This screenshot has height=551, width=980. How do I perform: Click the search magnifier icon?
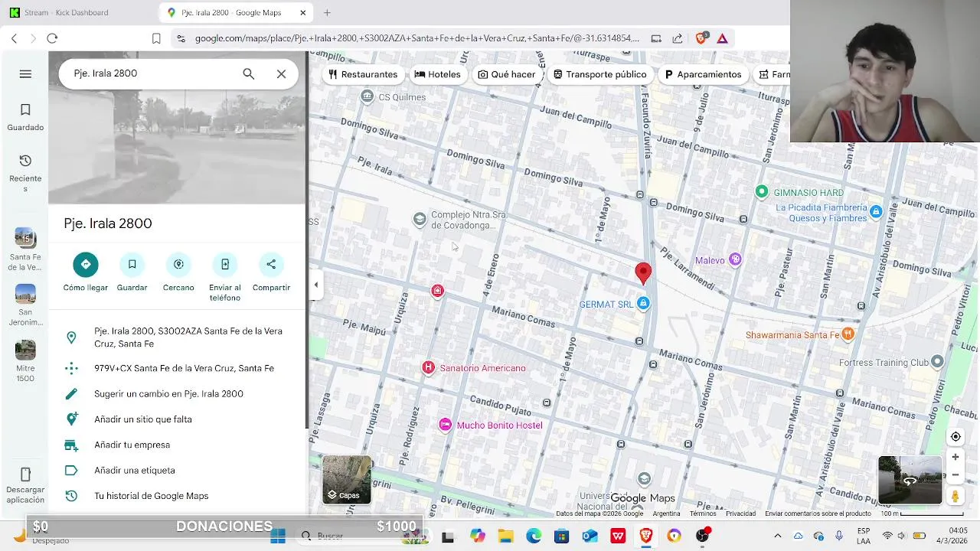248,73
